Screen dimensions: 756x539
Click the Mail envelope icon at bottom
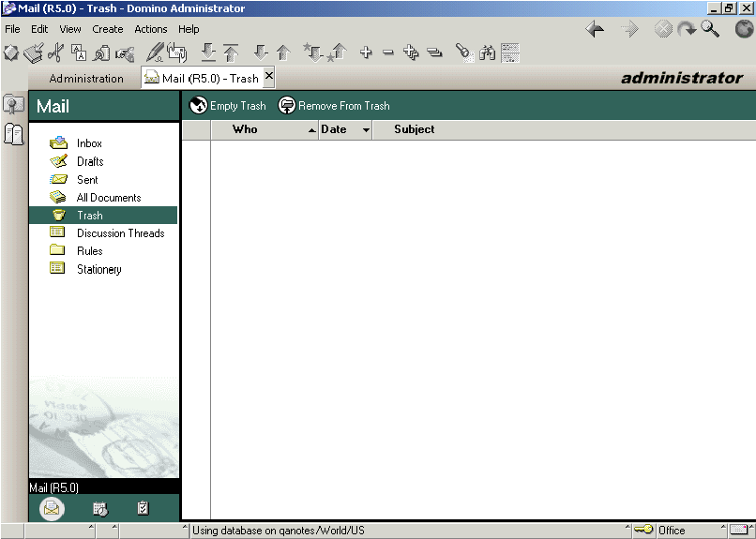point(53,509)
